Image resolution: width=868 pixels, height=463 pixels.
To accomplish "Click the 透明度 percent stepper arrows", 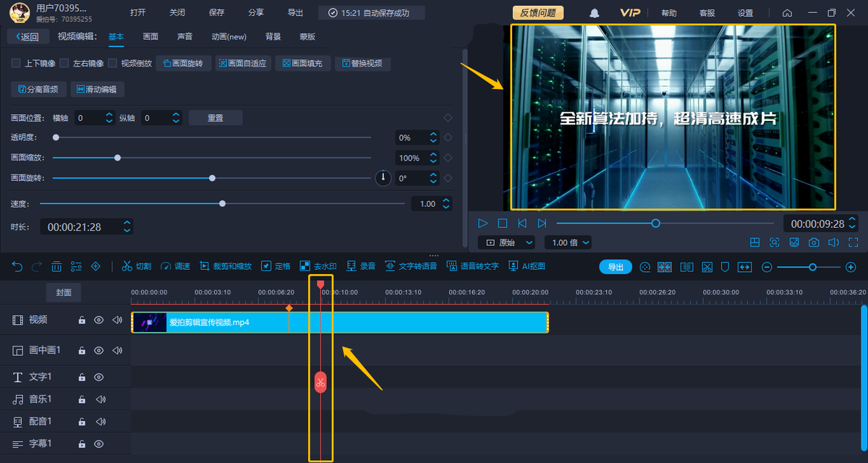I will click(x=433, y=137).
